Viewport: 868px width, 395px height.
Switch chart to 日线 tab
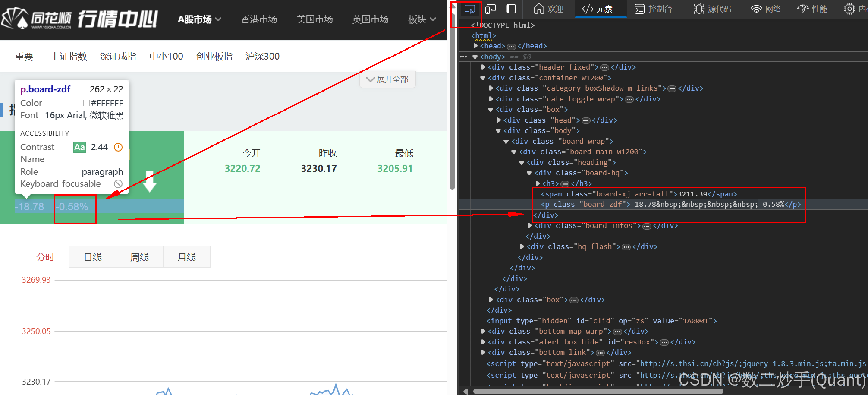point(93,257)
